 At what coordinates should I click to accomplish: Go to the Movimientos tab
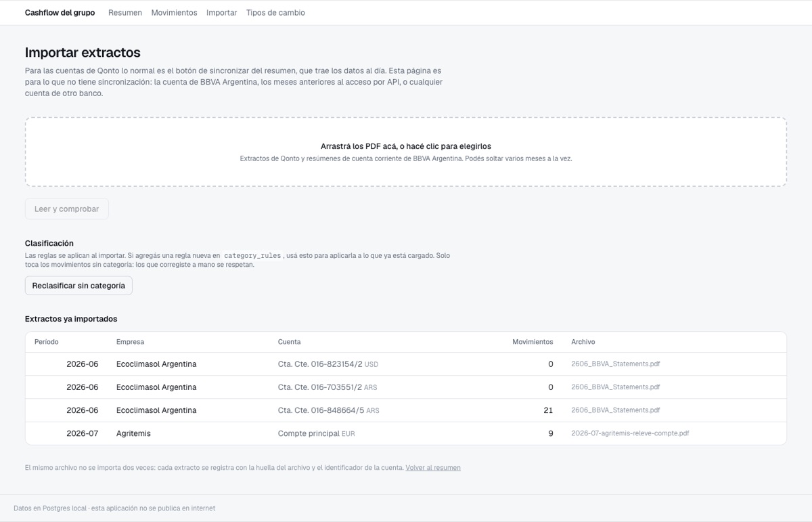174,13
